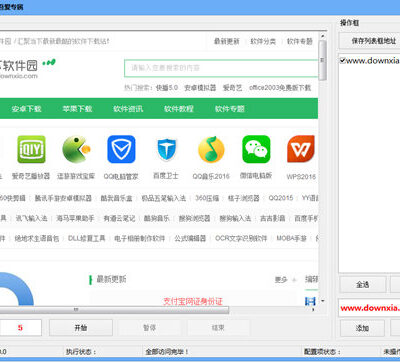Open the WPS2016 app icon

click(301, 149)
